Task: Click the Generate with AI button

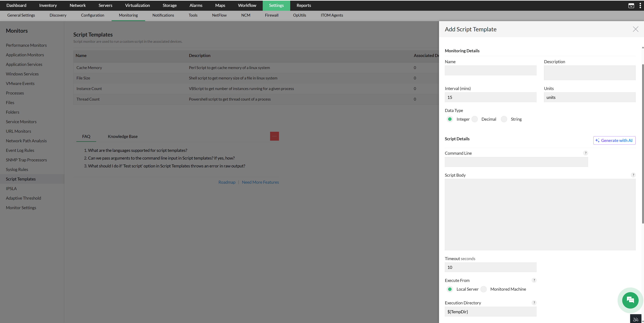Action: click(614, 140)
